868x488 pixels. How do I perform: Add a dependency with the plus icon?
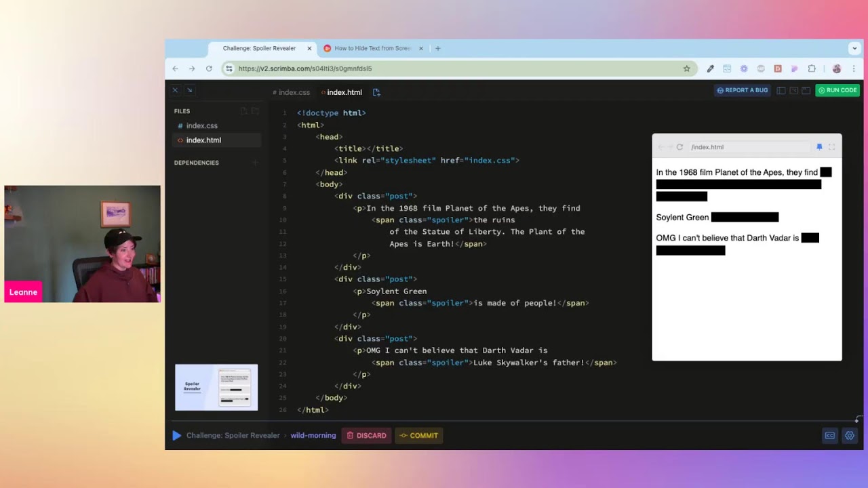coord(255,163)
